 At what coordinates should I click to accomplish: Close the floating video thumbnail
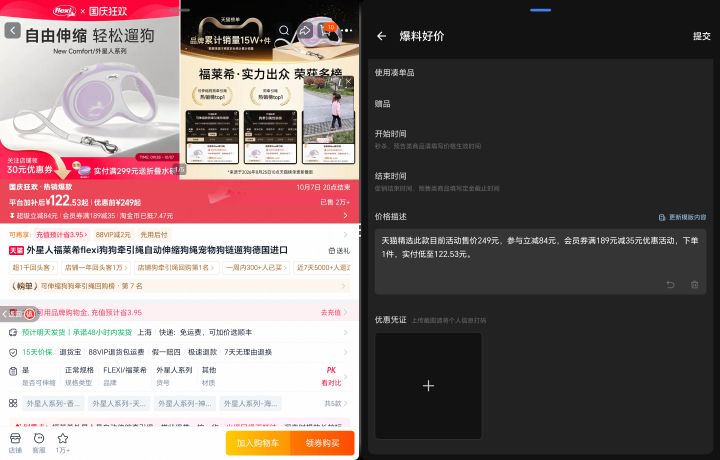(x=349, y=81)
